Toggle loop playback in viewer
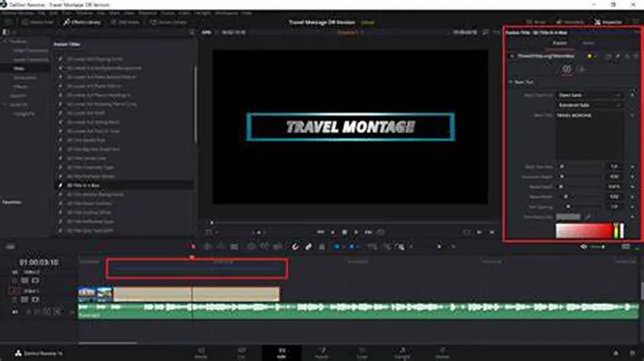Screen dimensions: 644x361 (x=381, y=232)
